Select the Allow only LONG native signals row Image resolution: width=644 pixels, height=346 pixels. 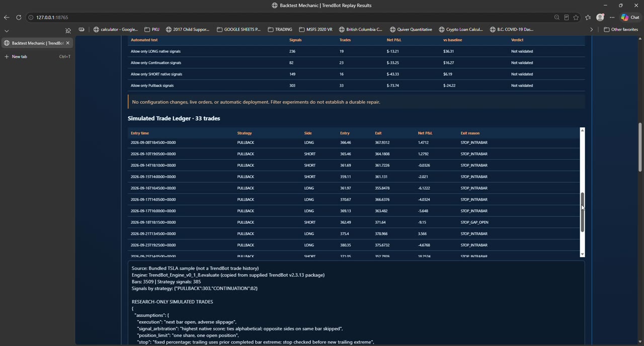(x=356, y=51)
